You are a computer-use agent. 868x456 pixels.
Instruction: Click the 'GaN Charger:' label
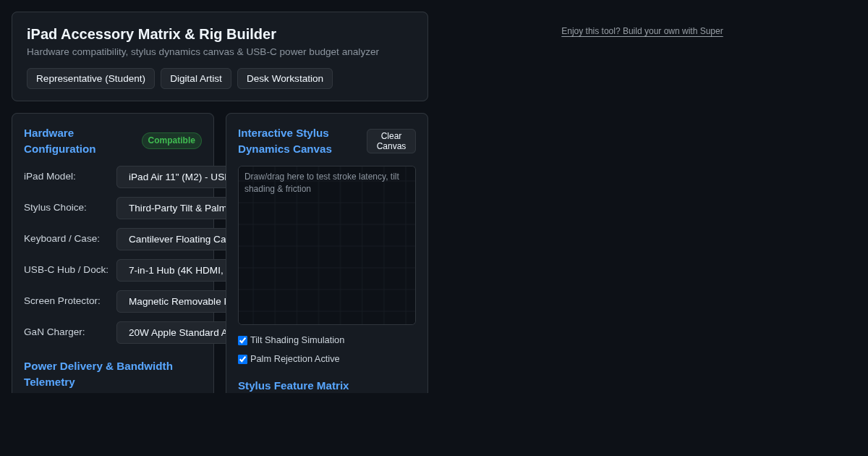[x=54, y=332]
